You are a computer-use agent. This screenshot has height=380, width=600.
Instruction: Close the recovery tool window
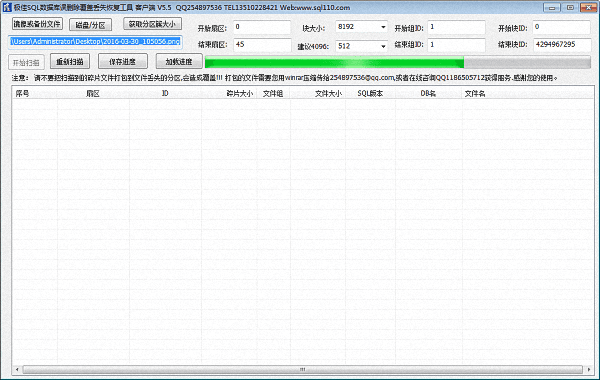(589, 8)
